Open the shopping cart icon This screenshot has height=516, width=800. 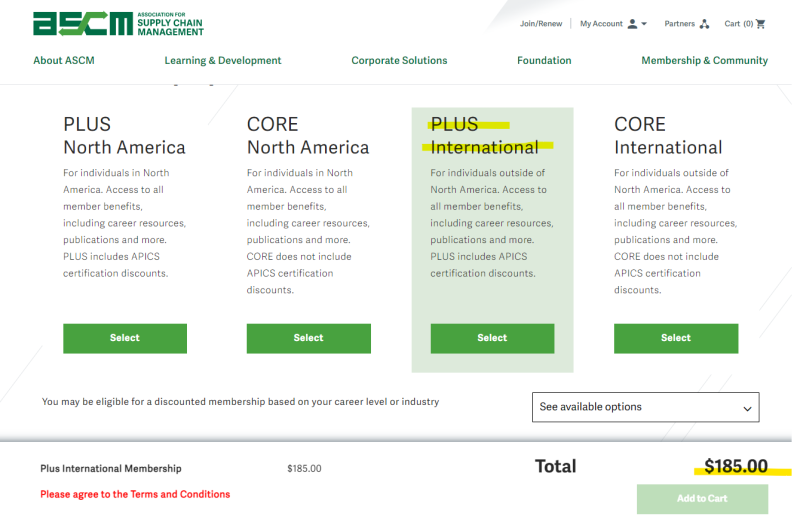click(x=760, y=23)
